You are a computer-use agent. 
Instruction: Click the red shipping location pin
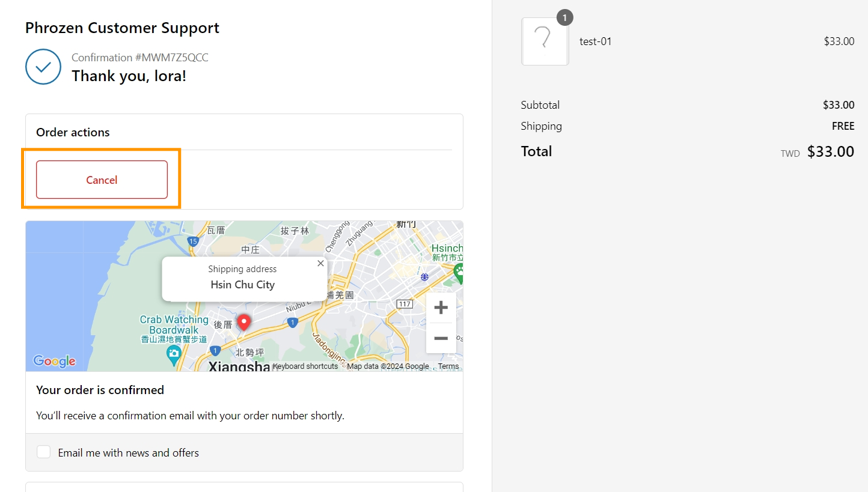click(x=243, y=323)
